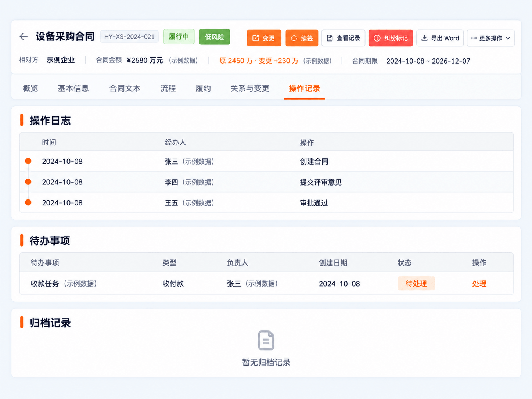Viewport: 532px width, 399px height.
Task: Select the 操作记录 tab
Action: pyautogui.click(x=304, y=88)
